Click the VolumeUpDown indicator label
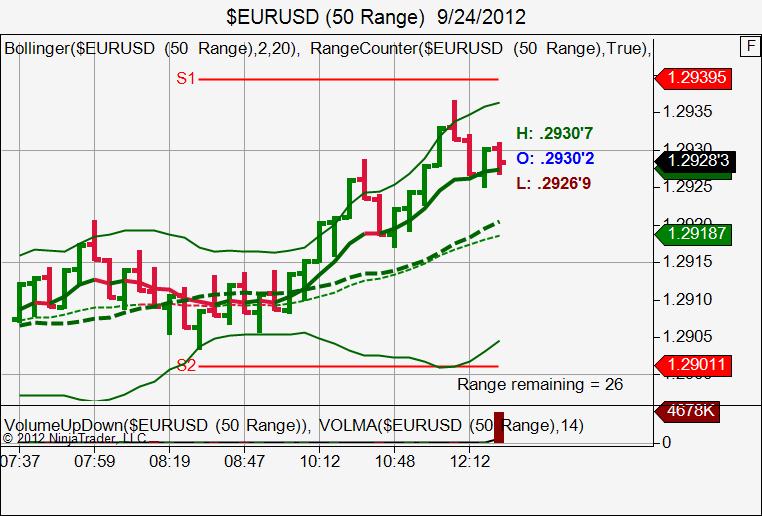The image size is (762, 516). click(157, 425)
